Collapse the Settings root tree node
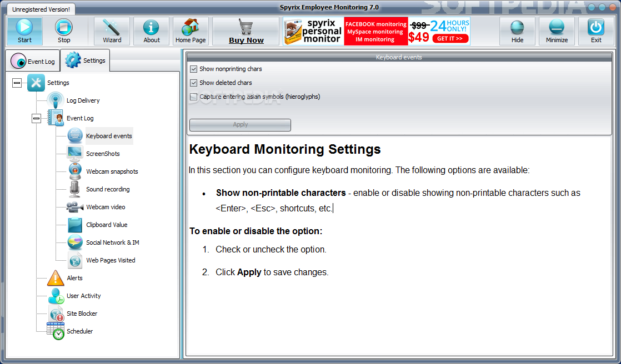The height and width of the screenshot is (364, 621). [17, 83]
